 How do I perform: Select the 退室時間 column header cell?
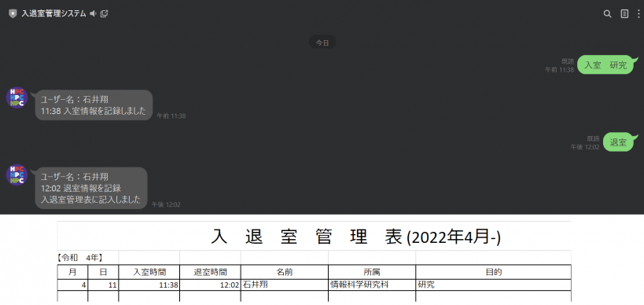(210, 272)
